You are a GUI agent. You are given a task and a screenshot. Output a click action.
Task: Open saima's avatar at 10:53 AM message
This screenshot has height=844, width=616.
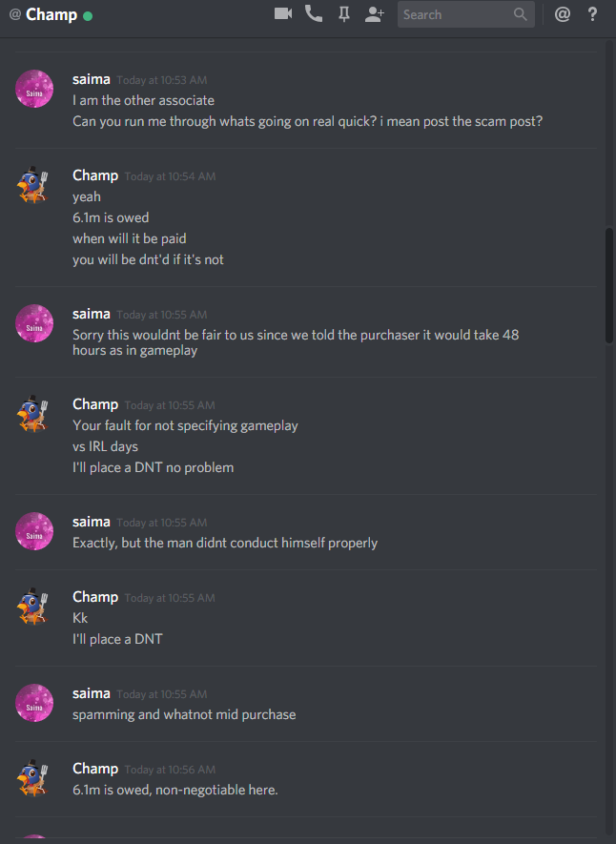(34, 89)
